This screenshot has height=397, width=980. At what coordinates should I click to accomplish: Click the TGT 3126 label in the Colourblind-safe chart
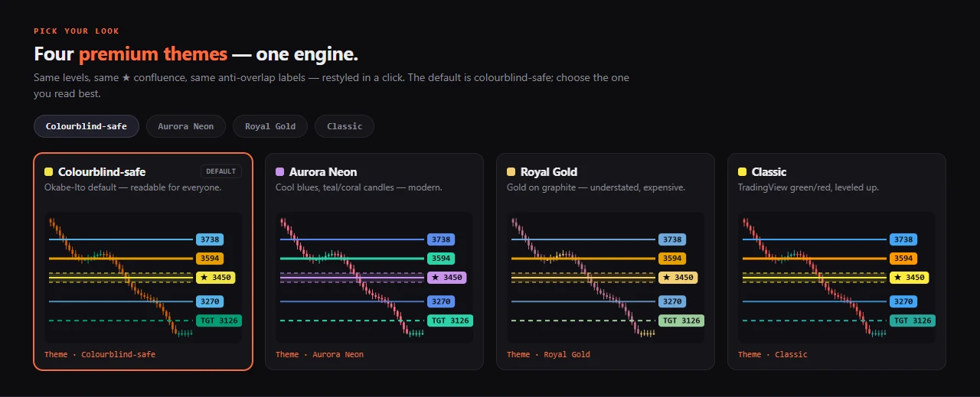tap(219, 321)
